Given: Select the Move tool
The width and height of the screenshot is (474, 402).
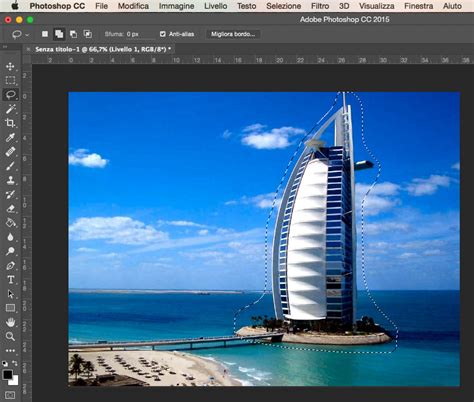Looking at the screenshot, I should pyautogui.click(x=10, y=66).
